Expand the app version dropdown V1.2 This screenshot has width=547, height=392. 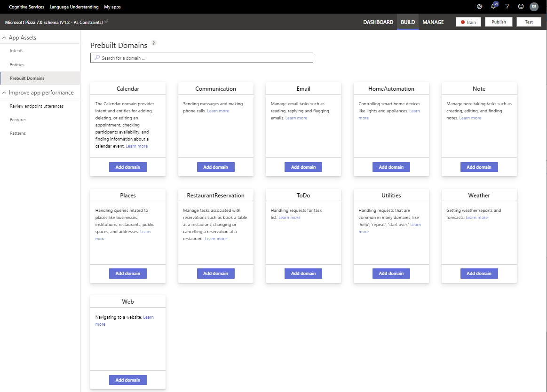tap(106, 21)
